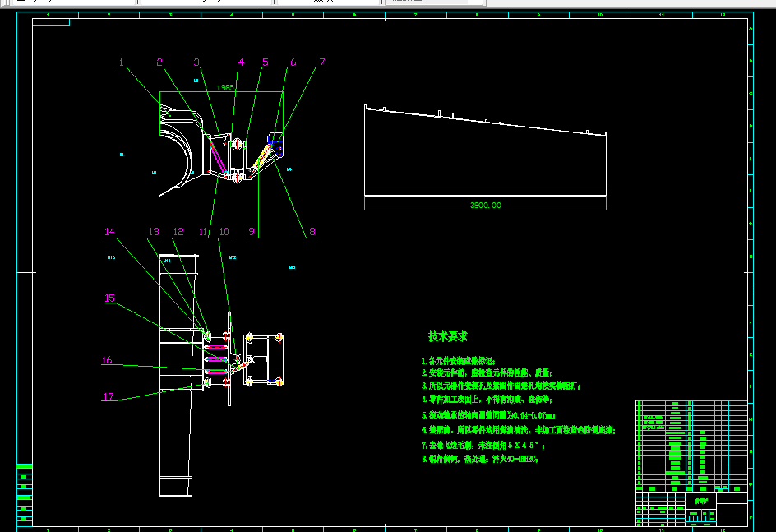The image size is (776, 532).
Task: Select the magenta part callout number 7
Action: (322, 62)
